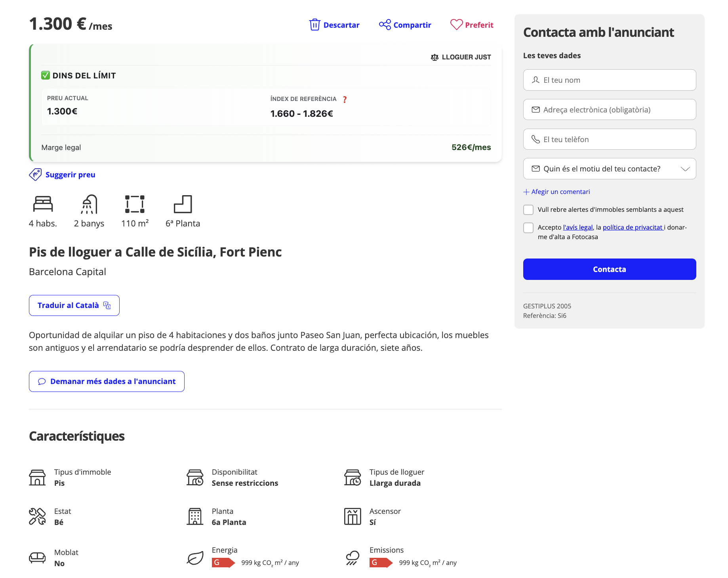Image resolution: width=728 pixels, height=578 pixels.
Task: Accept the legal notice and privacy checkbox
Action: point(528,228)
